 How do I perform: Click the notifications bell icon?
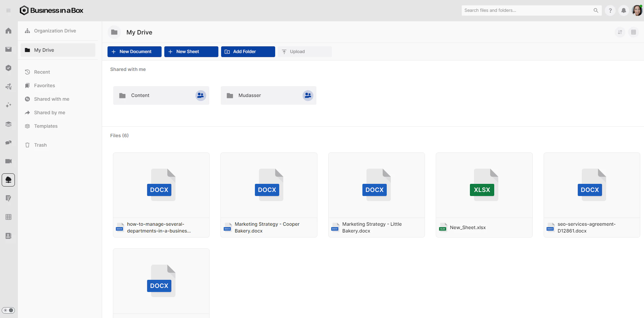623,10
